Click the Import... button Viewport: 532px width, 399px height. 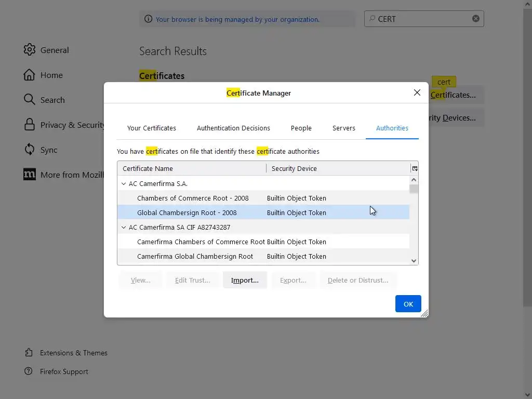pyautogui.click(x=245, y=280)
